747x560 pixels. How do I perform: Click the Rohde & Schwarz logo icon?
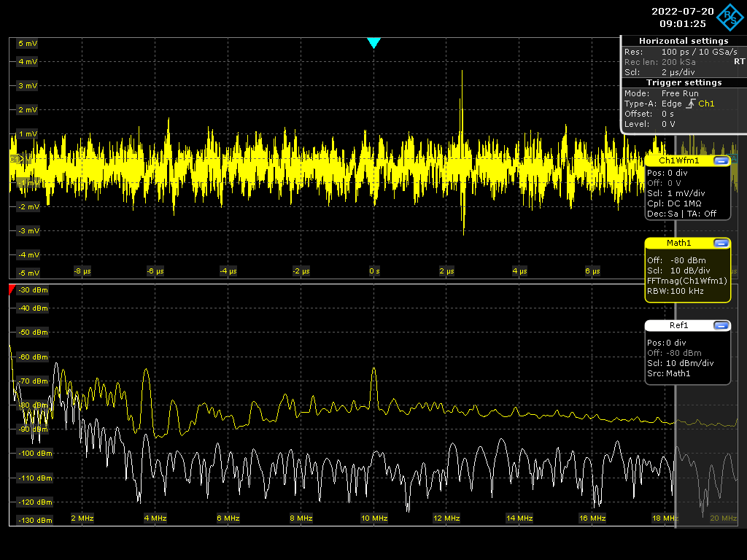[x=731, y=17]
